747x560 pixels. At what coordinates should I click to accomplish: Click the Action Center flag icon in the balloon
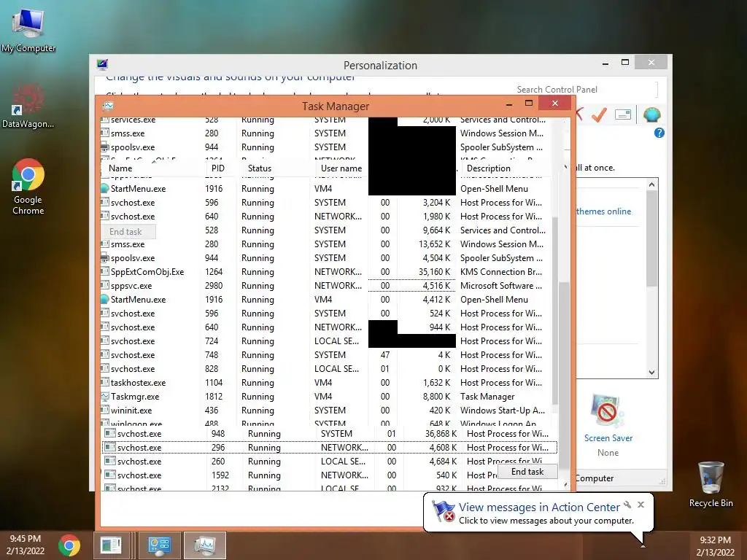click(443, 511)
